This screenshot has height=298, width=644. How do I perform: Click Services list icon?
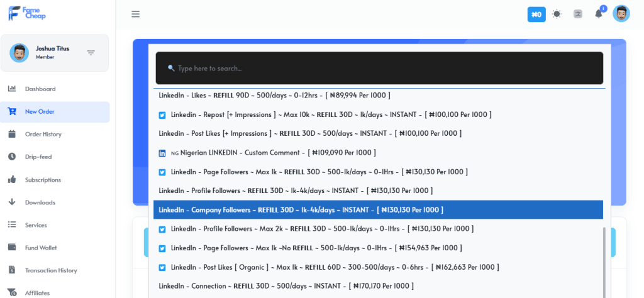(12, 225)
